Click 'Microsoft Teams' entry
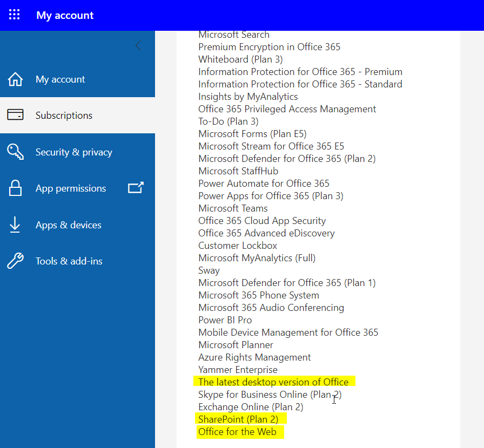The height and width of the screenshot is (448, 484). [233, 208]
